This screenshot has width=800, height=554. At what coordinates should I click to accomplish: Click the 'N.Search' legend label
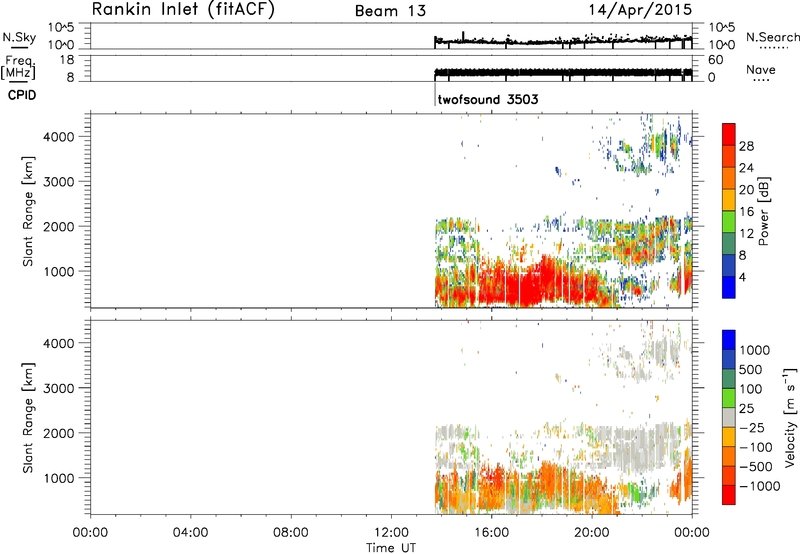(772, 37)
